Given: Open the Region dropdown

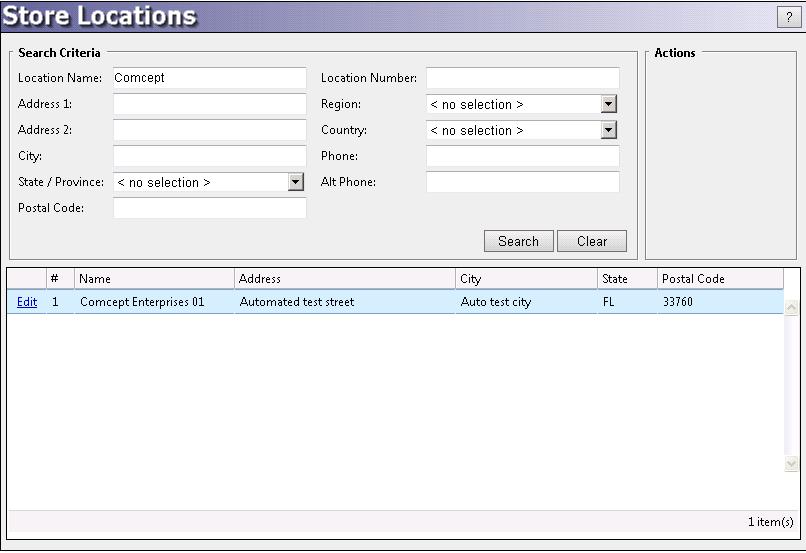Looking at the screenshot, I should pyautogui.click(x=608, y=104).
